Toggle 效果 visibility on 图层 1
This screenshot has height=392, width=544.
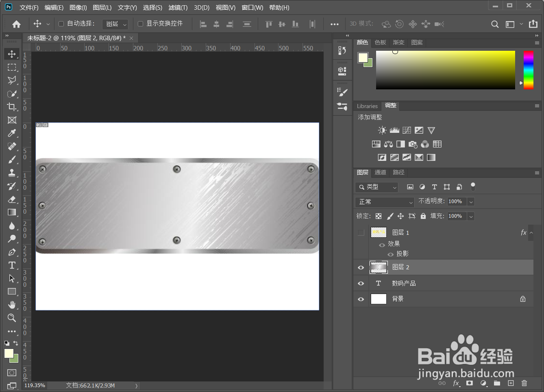(382, 245)
